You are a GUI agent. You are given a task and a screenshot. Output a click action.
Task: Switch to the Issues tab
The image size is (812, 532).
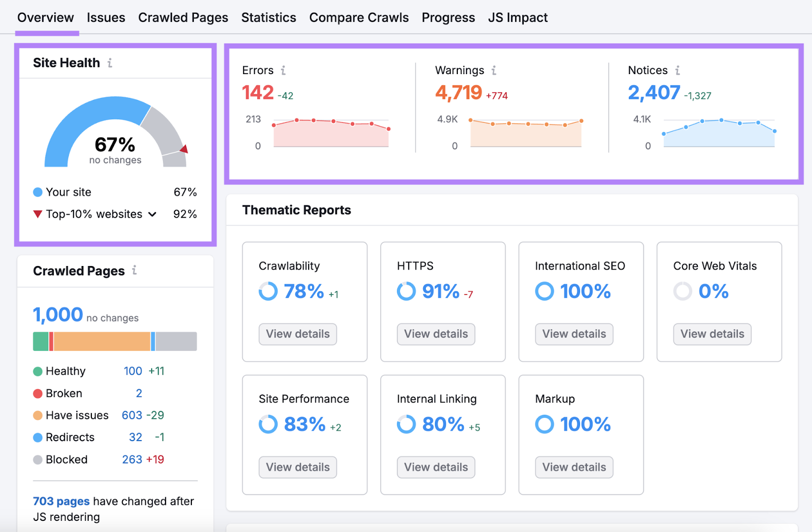pos(106,18)
